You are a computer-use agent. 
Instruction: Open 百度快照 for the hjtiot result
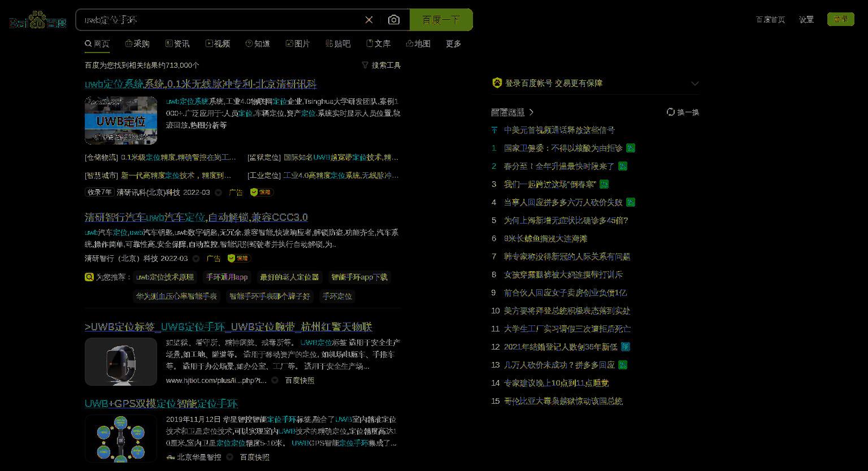(300, 381)
